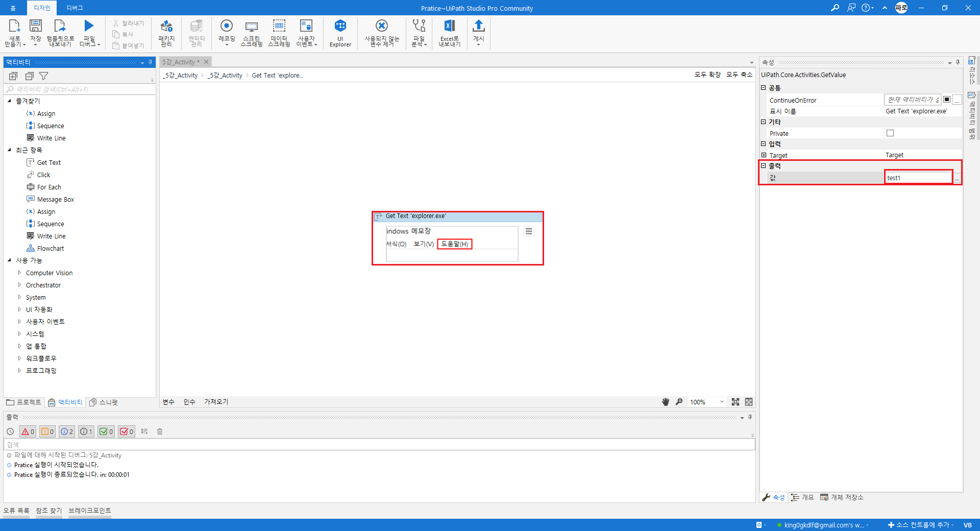Switch to the 디버그 ribbon tab

pyautogui.click(x=75, y=8)
